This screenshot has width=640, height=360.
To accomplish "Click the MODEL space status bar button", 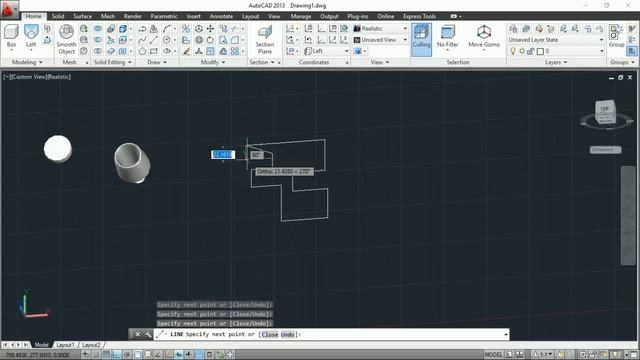I will [493, 355].
